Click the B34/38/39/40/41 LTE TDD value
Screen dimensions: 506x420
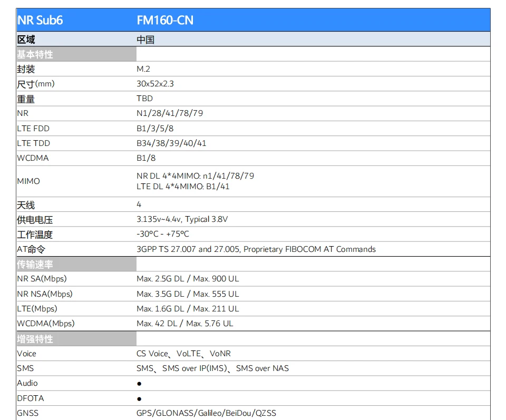[171, 143]
